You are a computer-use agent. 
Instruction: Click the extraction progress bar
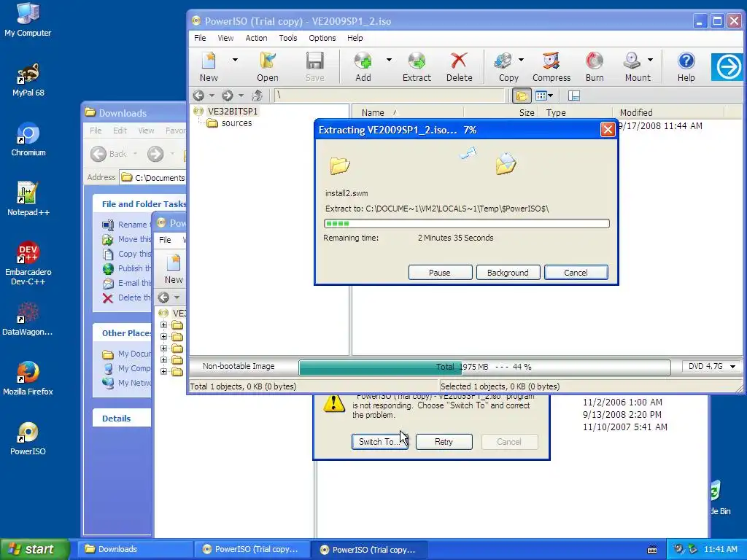click(466, 223)
